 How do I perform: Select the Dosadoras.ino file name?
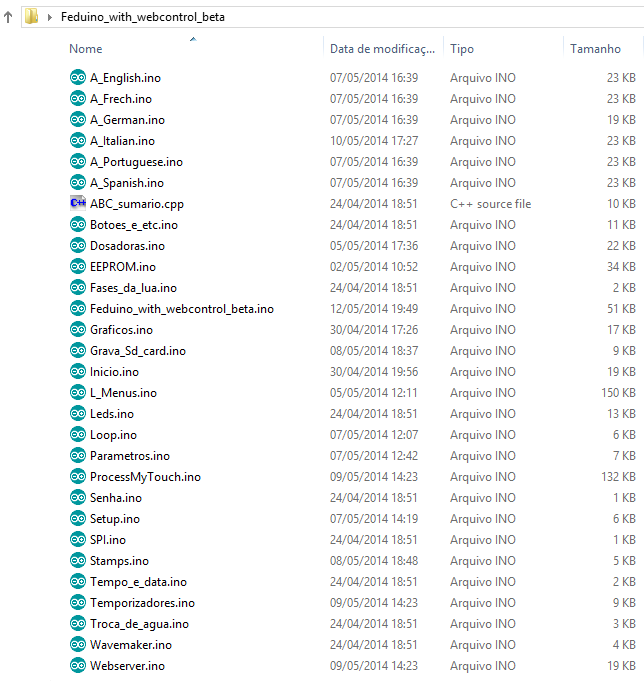point(127,245)
